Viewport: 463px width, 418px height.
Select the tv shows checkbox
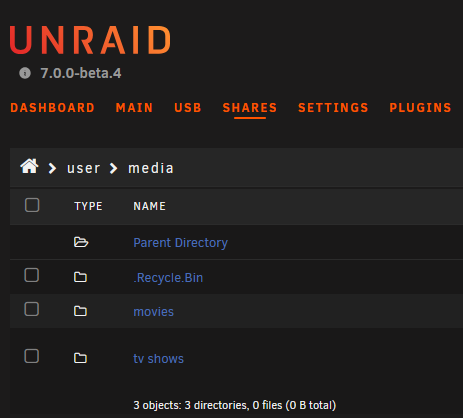coord(32,356)
